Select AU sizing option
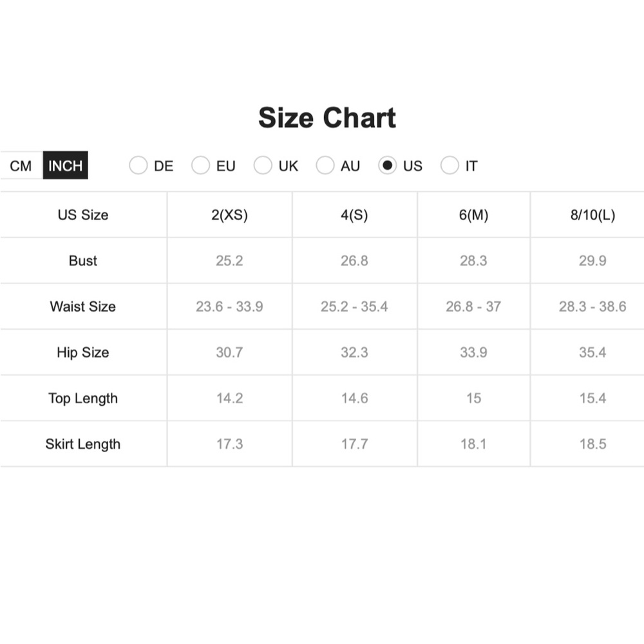The width and height of the screenshot is (644, 644). (x=325, y=165)
